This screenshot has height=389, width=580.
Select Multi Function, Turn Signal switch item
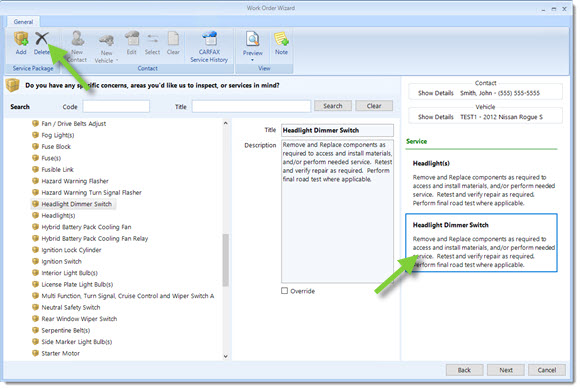click(123, 295)
